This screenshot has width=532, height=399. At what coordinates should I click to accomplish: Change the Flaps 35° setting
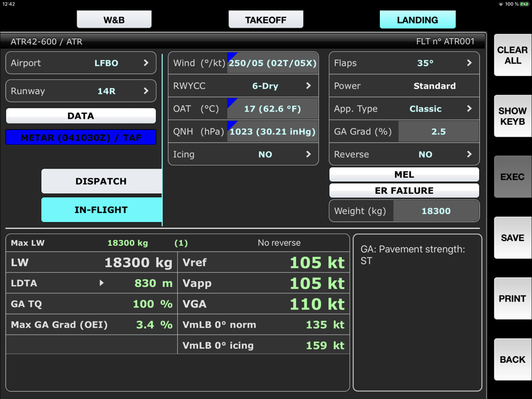[x=404, y=63]
